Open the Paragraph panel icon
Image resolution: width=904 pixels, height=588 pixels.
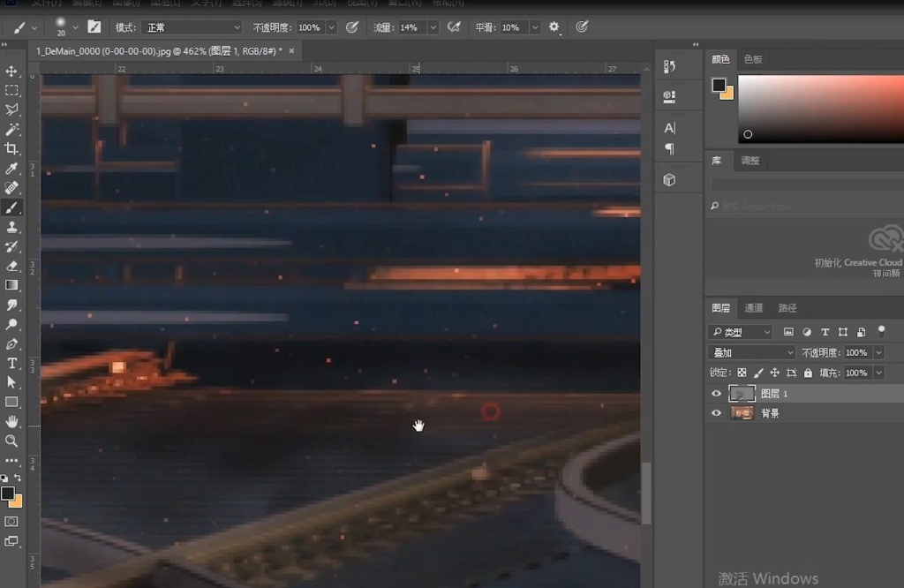point(669,149)
